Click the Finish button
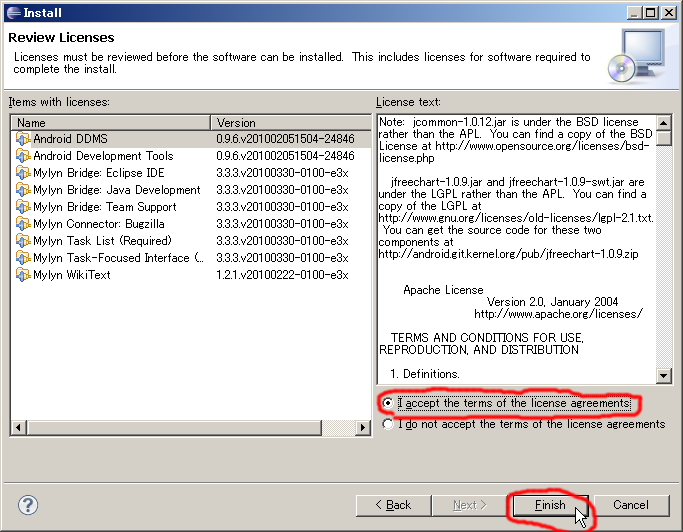Image resolution: width=683 pixels, height=532 pixels. coord(551,505)
